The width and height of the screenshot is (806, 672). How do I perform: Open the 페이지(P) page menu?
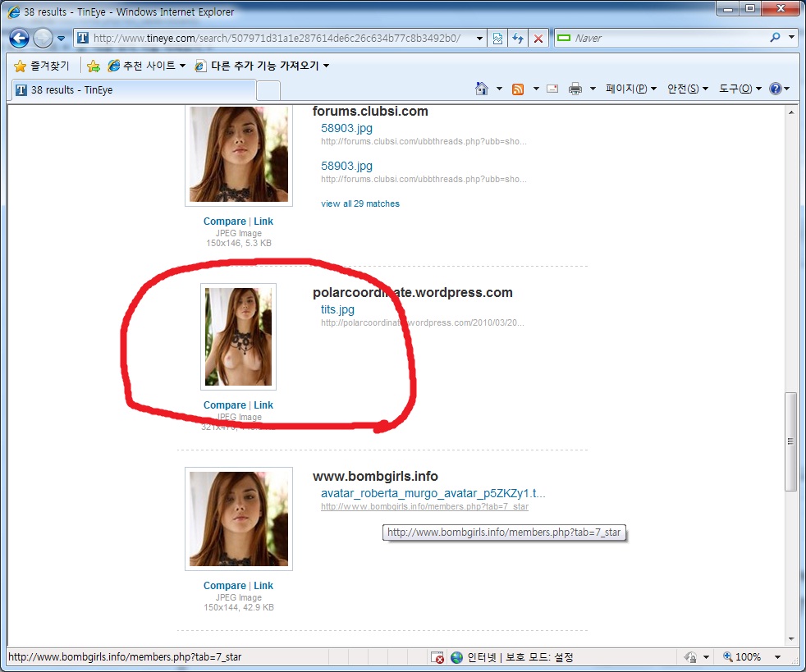[x=631, y=89]
